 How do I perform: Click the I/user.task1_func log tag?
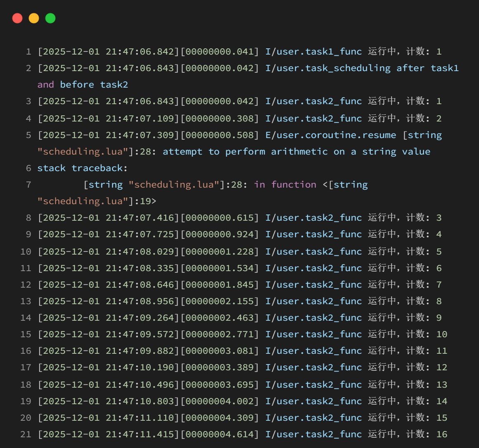coord(313,52)
